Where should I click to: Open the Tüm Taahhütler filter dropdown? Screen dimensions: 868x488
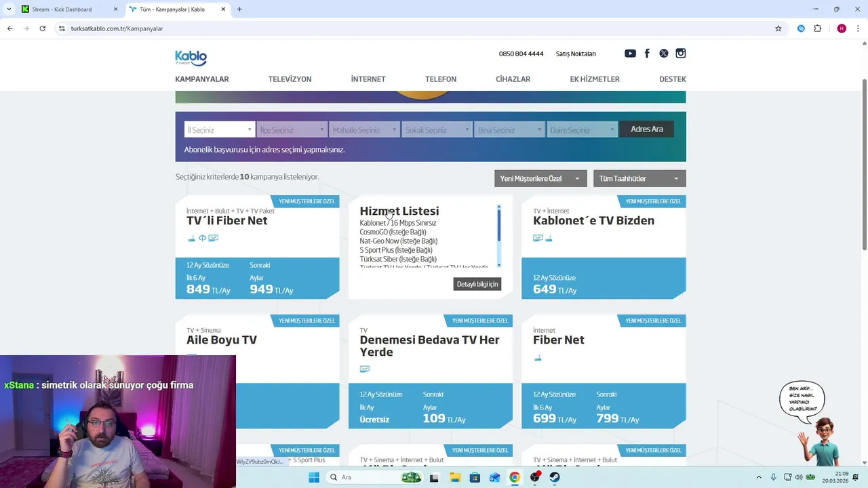639,178
